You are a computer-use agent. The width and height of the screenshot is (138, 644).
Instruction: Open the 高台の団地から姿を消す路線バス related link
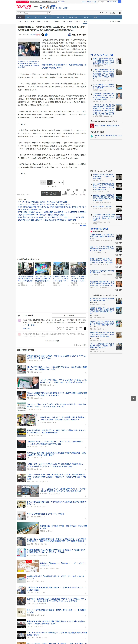[x=64, y=66]
